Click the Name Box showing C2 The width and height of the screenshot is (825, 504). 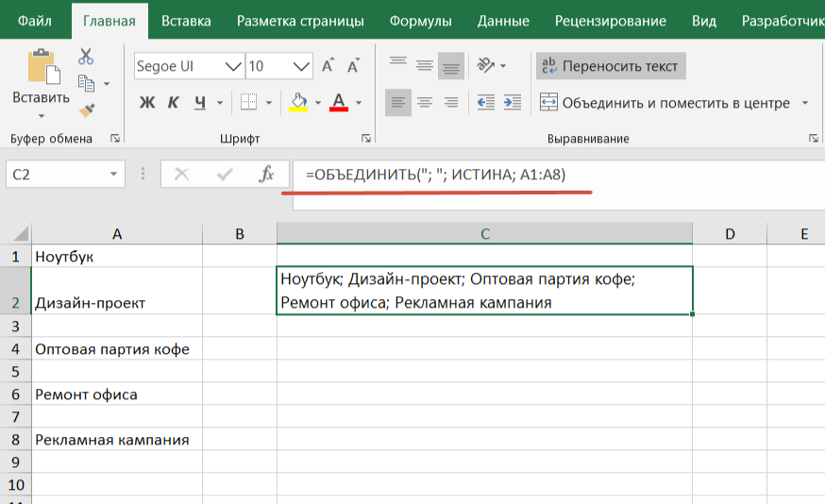coord(57,175)
